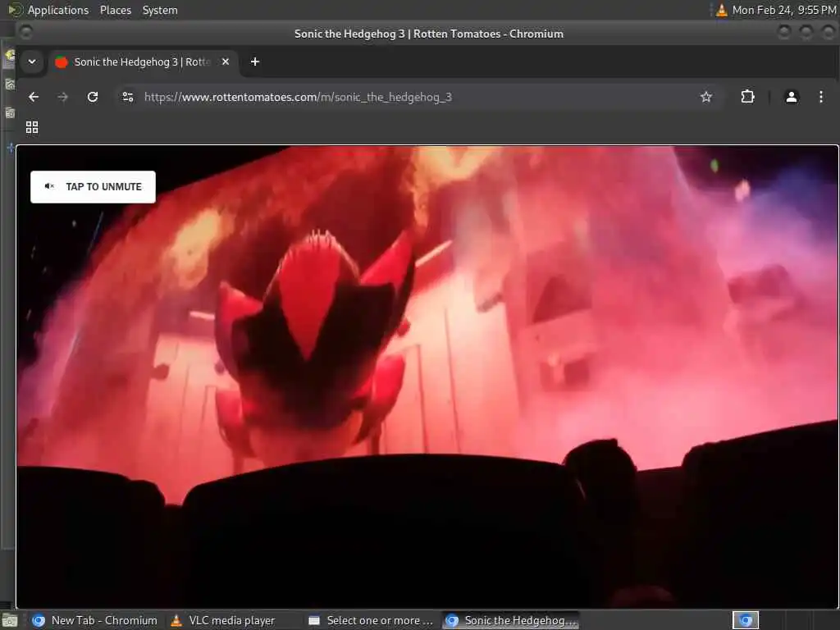
Task: Click the top desktop icon behind the Chromium window
Action: click(x=10, y=55)
